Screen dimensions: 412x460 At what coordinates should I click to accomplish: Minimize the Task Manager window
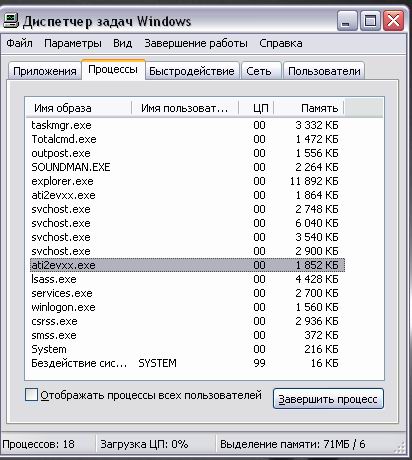click(x=347, y=21)
